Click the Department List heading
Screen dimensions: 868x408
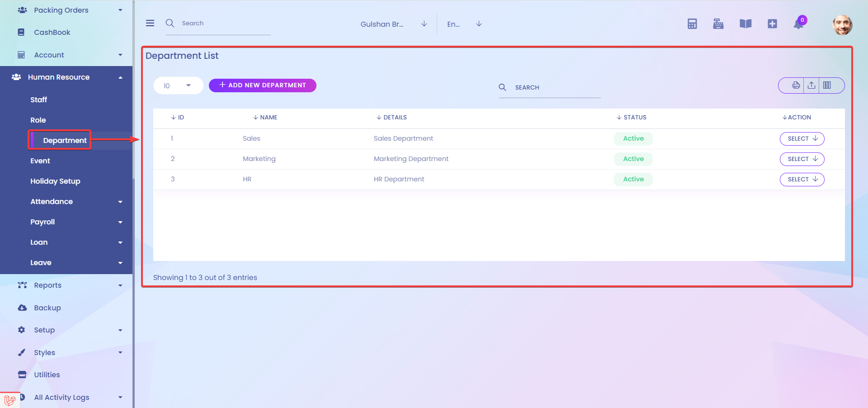point(182,56)
